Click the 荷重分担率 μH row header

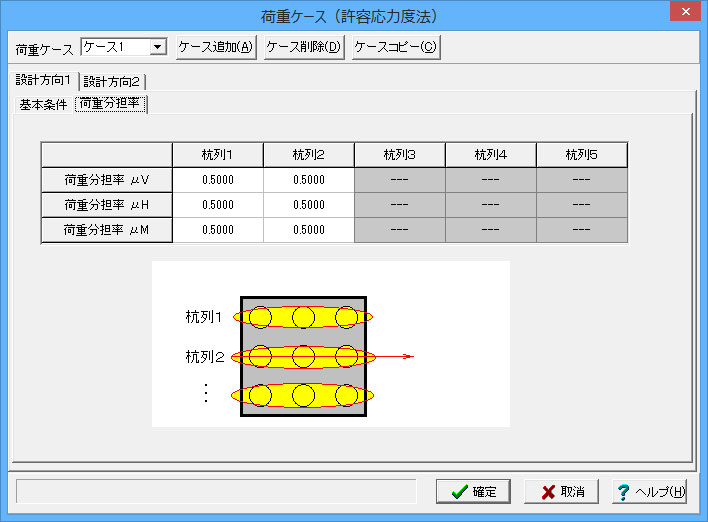[107, 205]
